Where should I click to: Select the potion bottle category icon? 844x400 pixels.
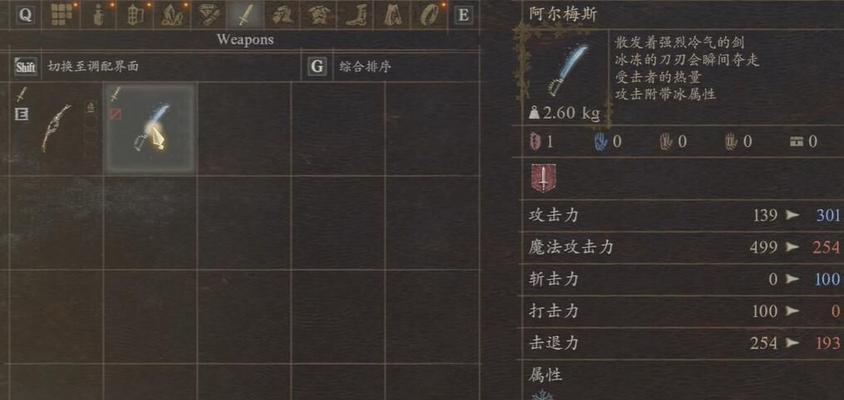click(x=99, y=14)
